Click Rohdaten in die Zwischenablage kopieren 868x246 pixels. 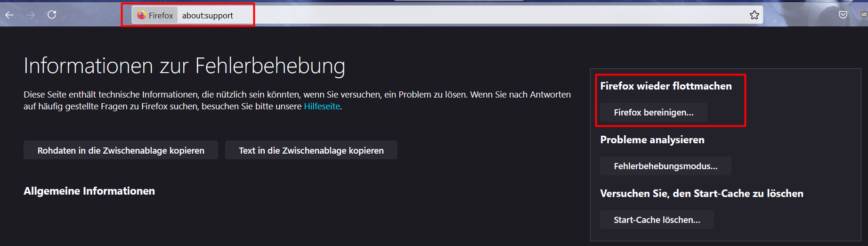121,150
